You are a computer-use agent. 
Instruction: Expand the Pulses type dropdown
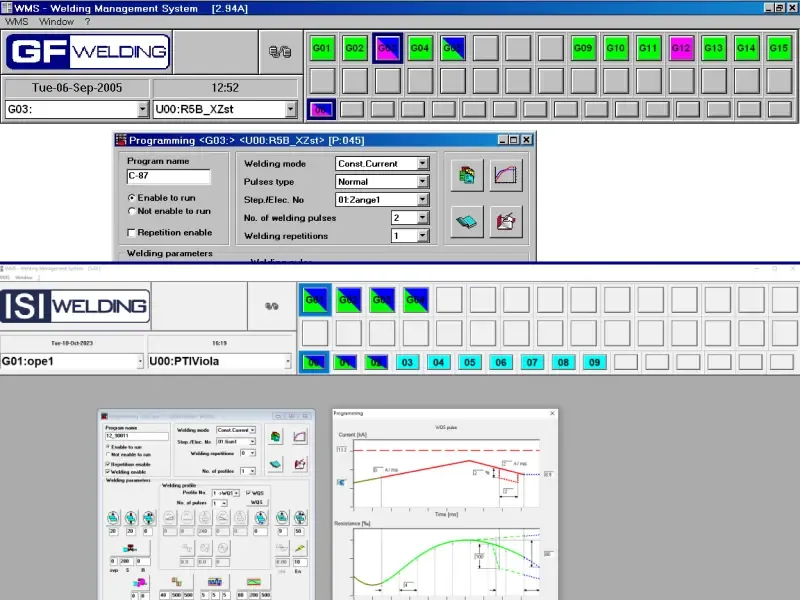pyautogui.click(x=422, y=182)
